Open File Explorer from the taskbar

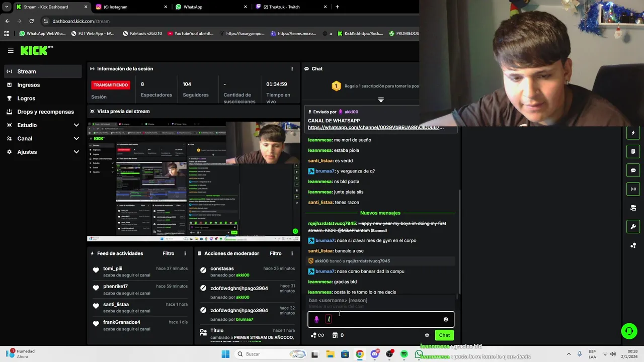[x=330, y=354]
